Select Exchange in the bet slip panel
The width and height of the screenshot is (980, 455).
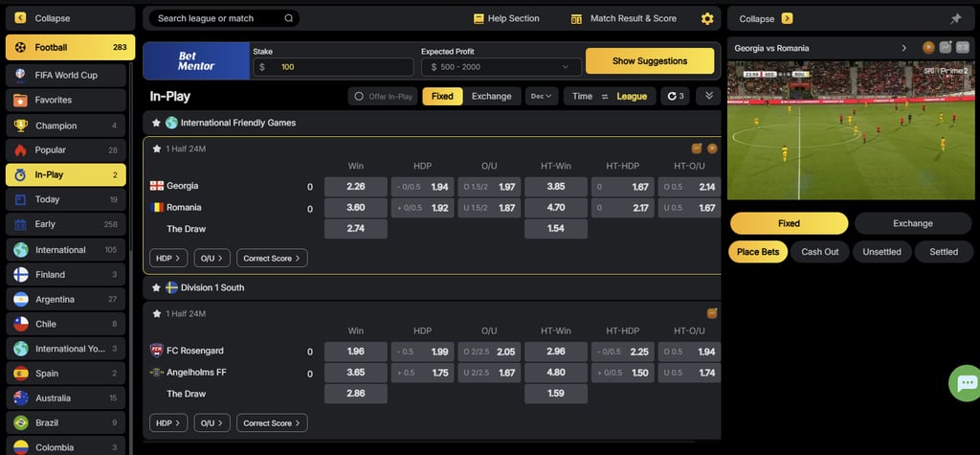pyautogui.click(x=912, y=223)
